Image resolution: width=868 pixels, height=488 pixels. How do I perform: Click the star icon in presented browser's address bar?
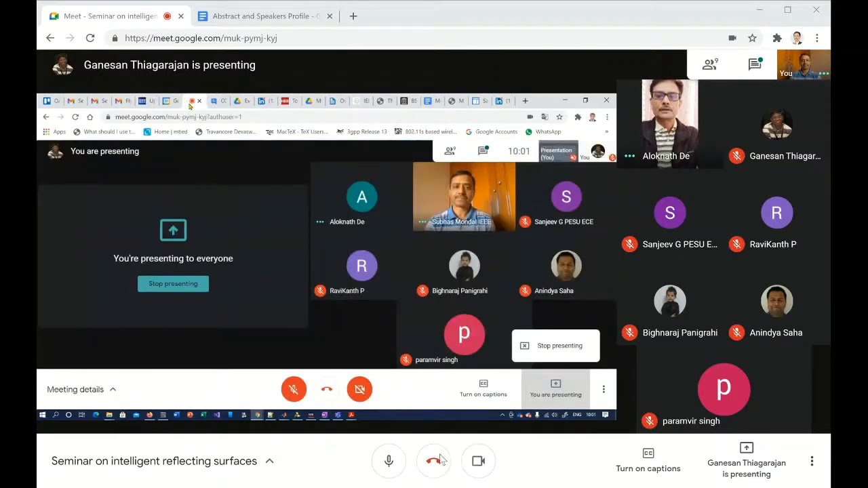(x=559, y=117)
